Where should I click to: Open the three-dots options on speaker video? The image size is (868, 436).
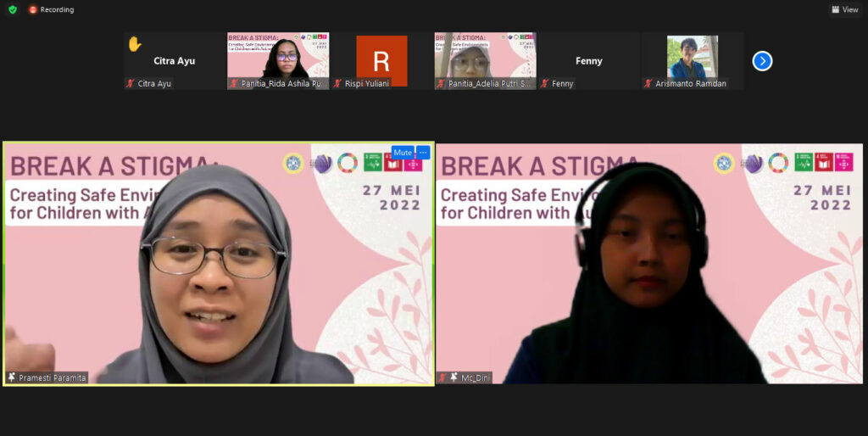click(423, 153)
